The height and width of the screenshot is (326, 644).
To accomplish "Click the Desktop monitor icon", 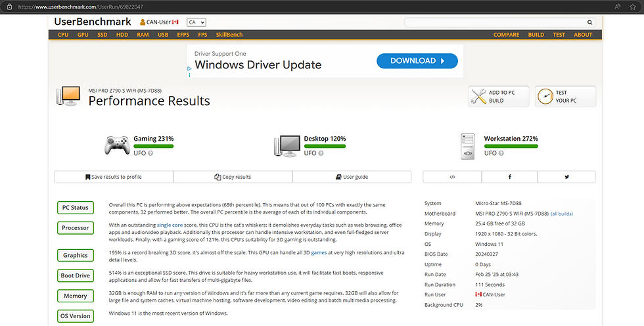I will click(x=287, y=146).
